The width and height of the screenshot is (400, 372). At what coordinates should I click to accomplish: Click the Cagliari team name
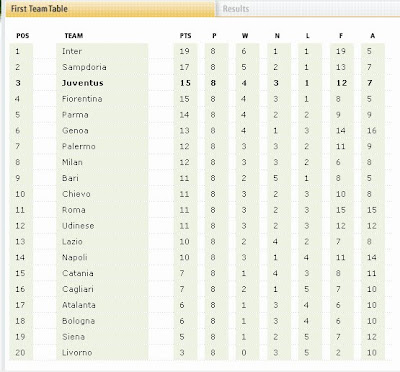(x=78, y=289)
